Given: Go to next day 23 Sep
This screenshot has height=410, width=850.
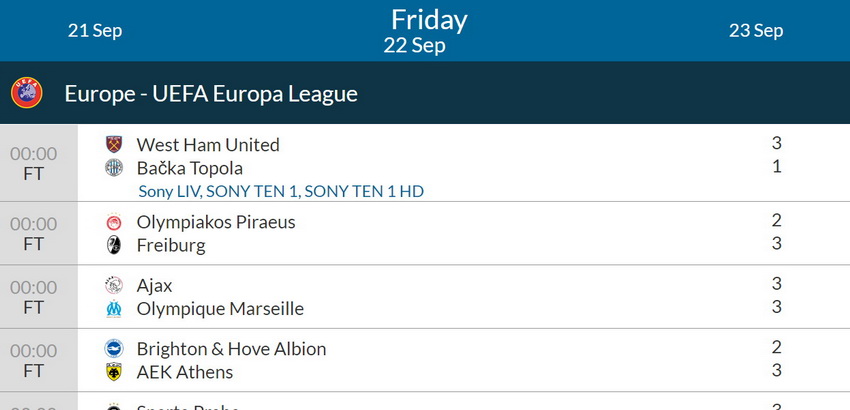Looking at the screenshot, I should tap(755, 30).
